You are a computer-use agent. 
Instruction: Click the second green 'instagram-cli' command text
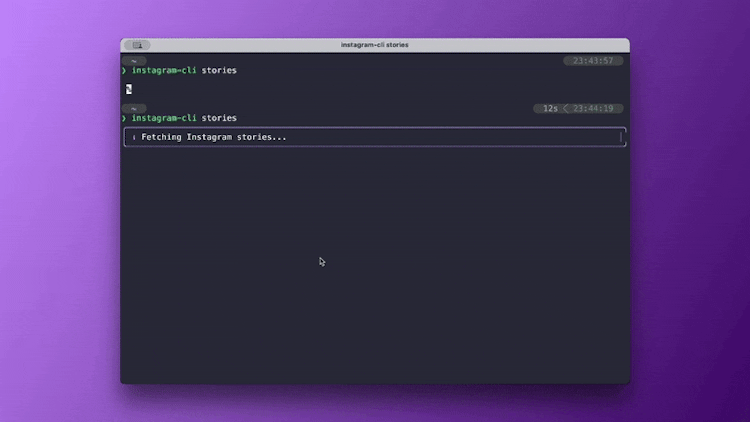164,118
